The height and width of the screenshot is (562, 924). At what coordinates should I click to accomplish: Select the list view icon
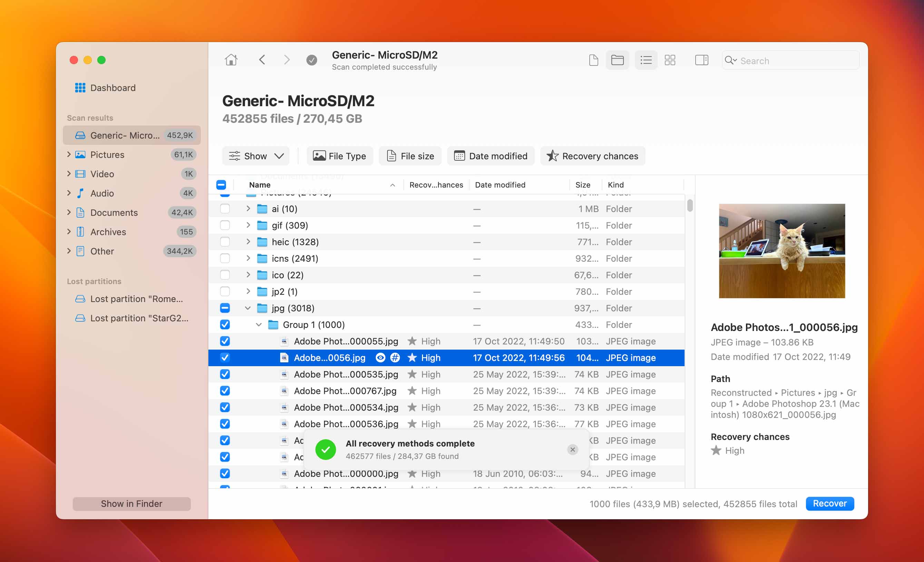click(x=646, y=60)
